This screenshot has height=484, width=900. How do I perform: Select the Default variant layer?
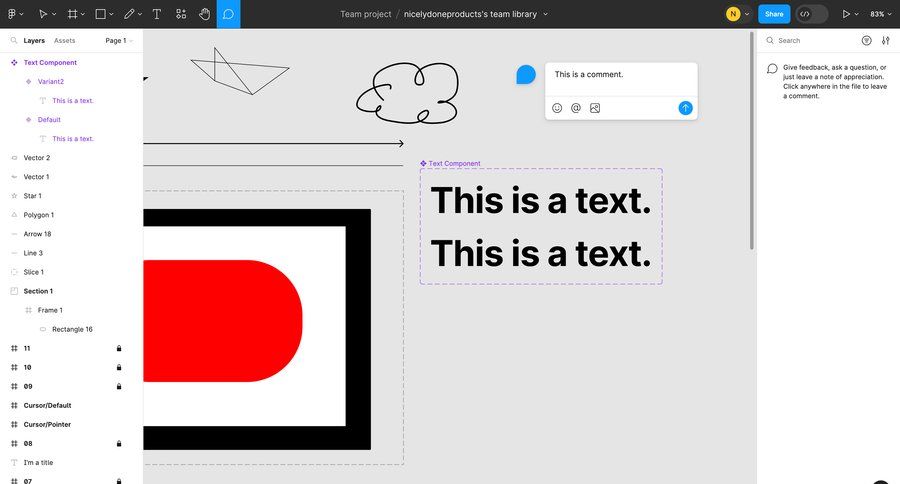pyautogui.click(x=49, y=119)
